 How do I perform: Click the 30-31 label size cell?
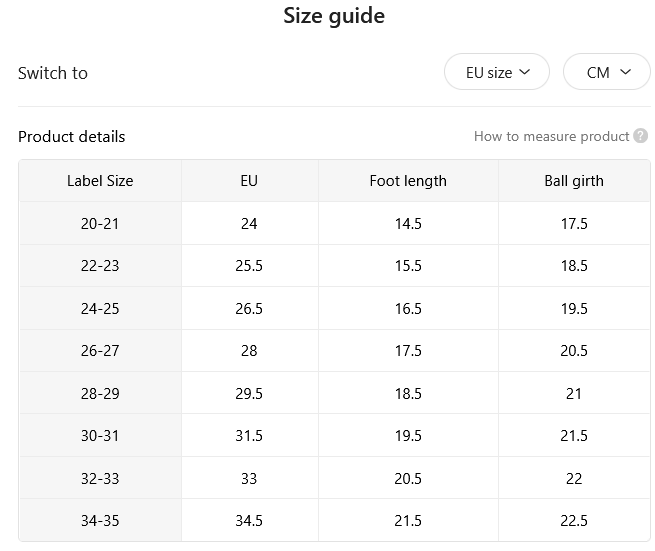(x=100, y=435)
